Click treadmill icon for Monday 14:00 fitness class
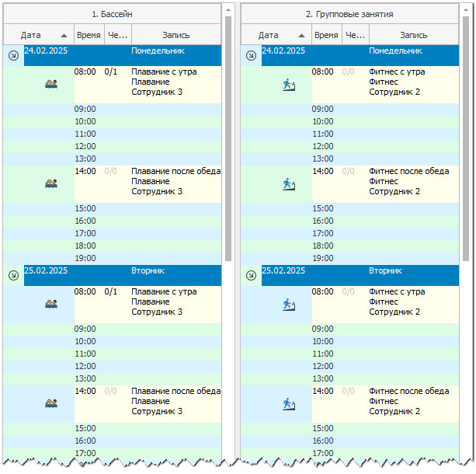This screenshot has width=476, height=474. tap(288, 184)
